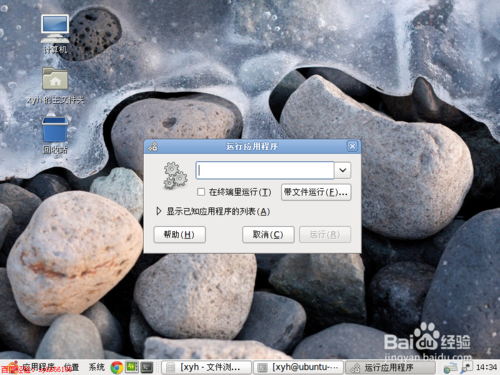Click the 帮助(H) button

tap(179, 235)
